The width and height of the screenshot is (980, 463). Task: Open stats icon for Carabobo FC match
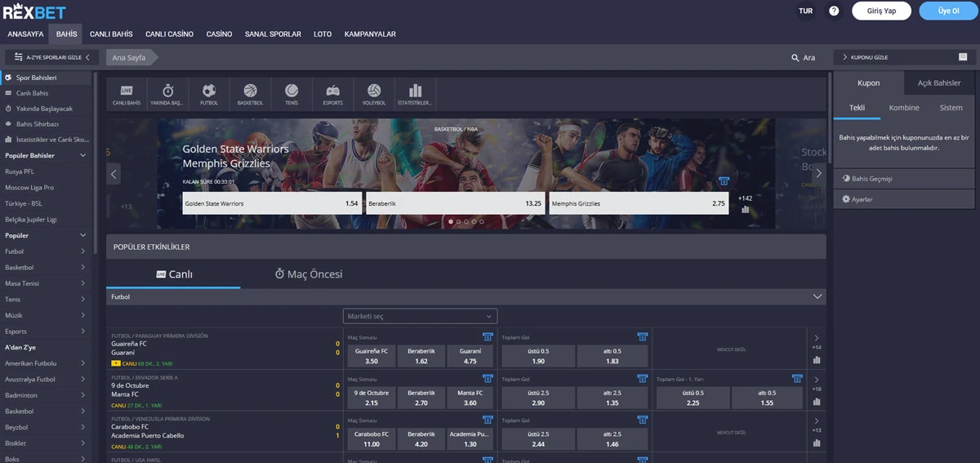coord(817,443)
